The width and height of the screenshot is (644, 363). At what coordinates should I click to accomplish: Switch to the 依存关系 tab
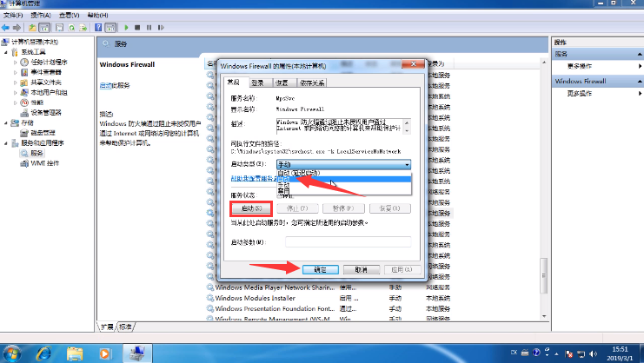tap(312, 82)
